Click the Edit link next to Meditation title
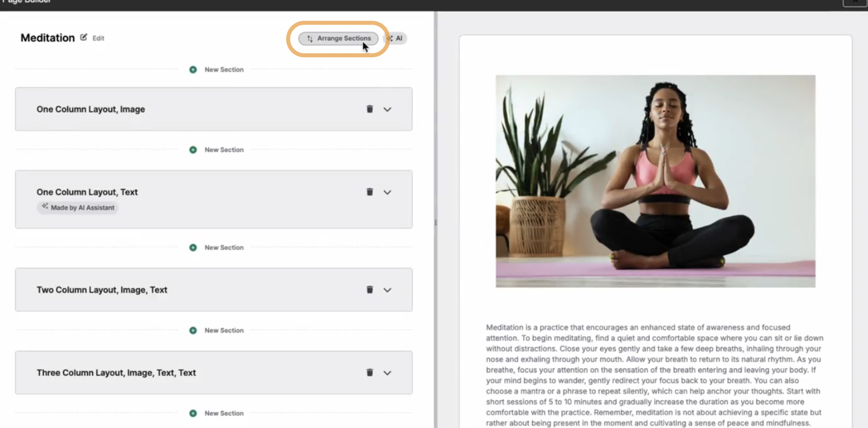This screenshot has height=428, width=868. coord(98,38)
